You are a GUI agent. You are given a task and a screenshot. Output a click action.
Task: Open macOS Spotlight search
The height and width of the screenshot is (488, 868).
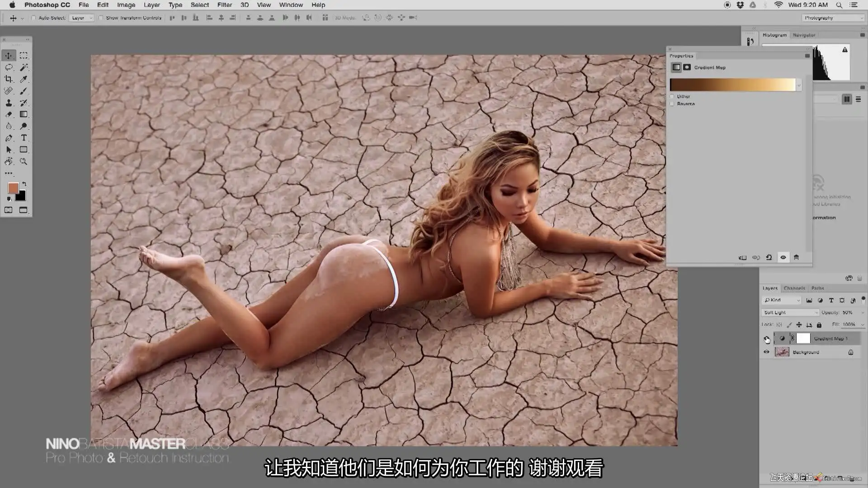(839, 5)
